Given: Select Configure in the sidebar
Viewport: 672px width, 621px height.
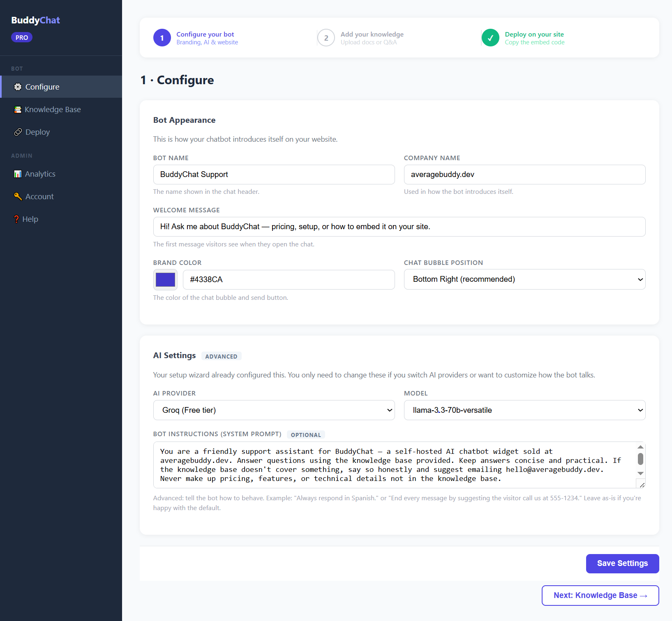Looking at the screenshot, I should point(61,87).
